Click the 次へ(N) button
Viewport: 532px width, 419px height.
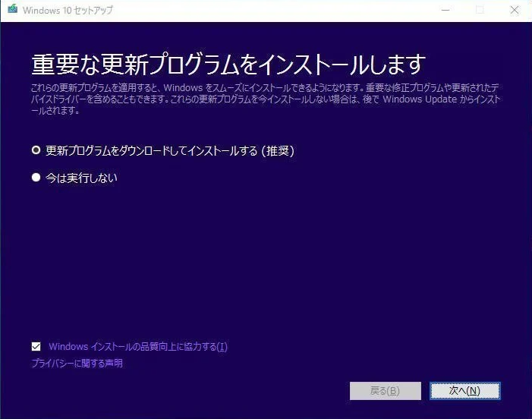click(464, 391)
